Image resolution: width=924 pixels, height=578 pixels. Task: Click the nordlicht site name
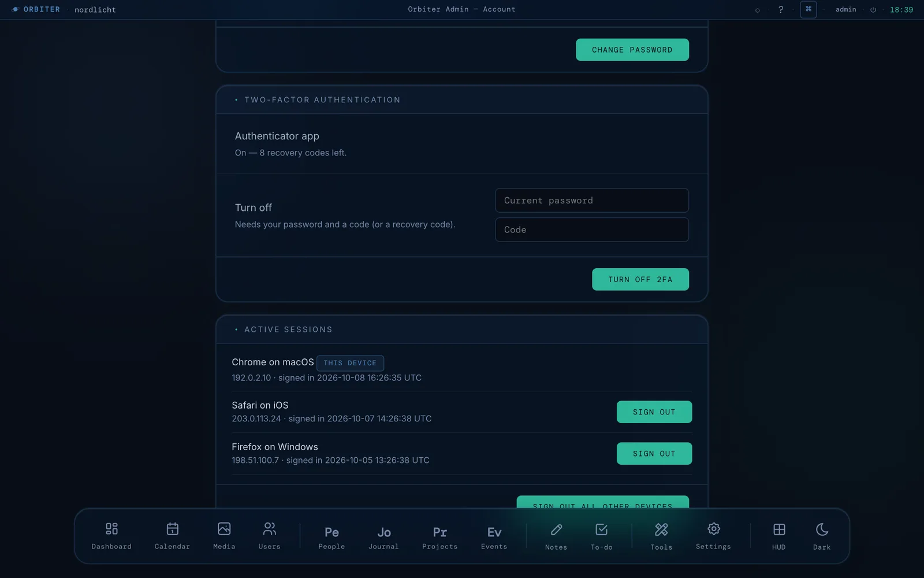95,10
